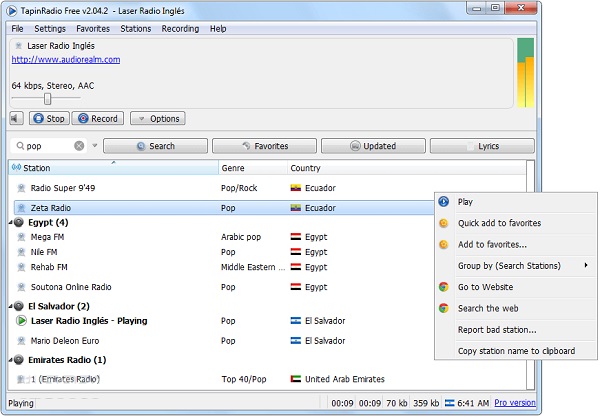The image size is (600, 418).
Task: Choose Report bad station... item
Action: [515, 330]
